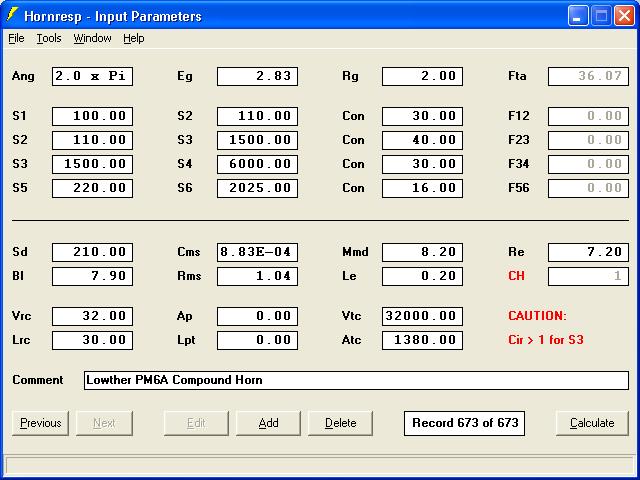The height and width of the screenshot is (480, 640).
Task: Click the Lpt field with 0.00
Action: [258, 340]
